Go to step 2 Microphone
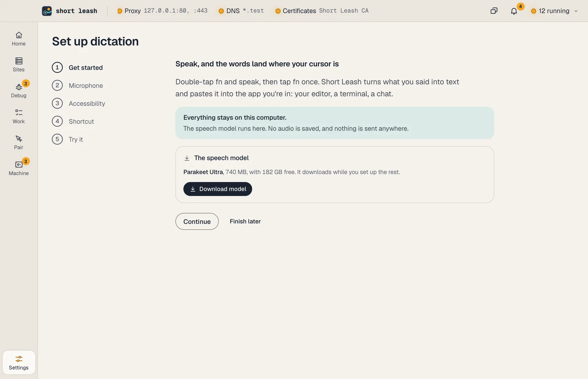Screen dimensions: 588x379 (x=78, y=86)
